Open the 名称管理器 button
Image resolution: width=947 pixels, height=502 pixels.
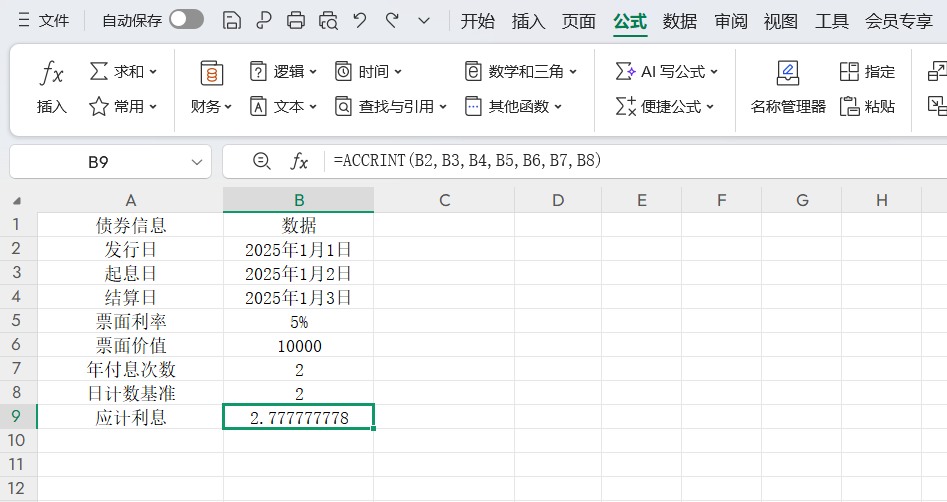click(x=788, y=88)
